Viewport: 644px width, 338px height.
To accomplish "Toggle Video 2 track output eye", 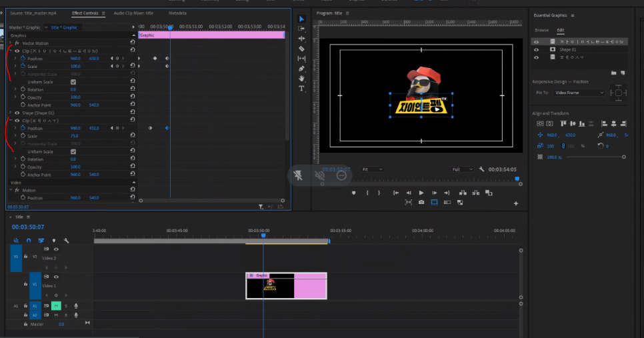I will [x=56, y=249].
